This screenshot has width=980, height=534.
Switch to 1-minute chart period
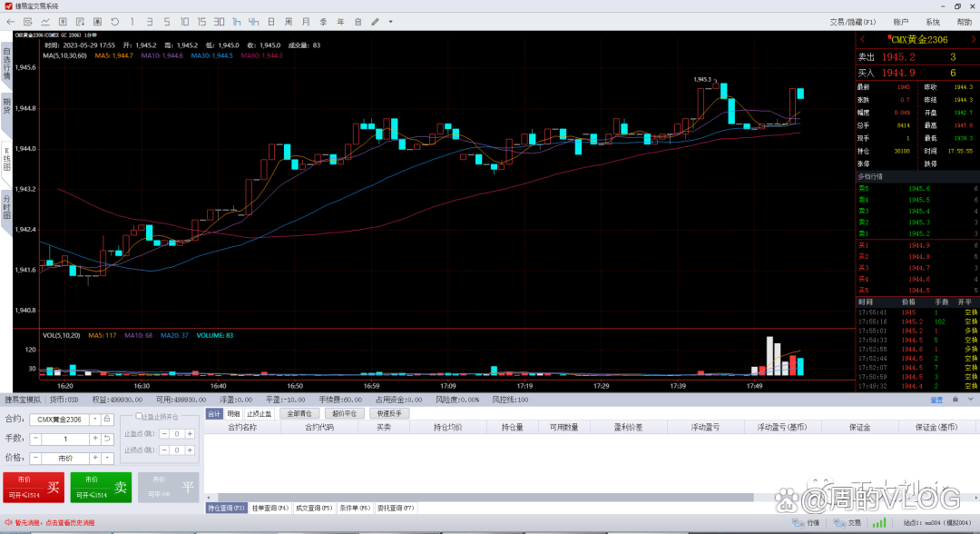[x=132, y=22]
